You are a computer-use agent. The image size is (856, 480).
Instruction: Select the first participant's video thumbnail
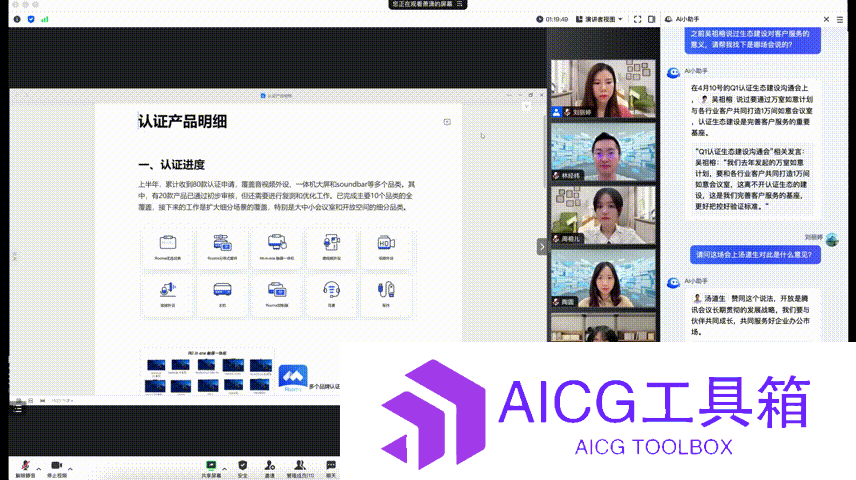click(x=603, y=88)
